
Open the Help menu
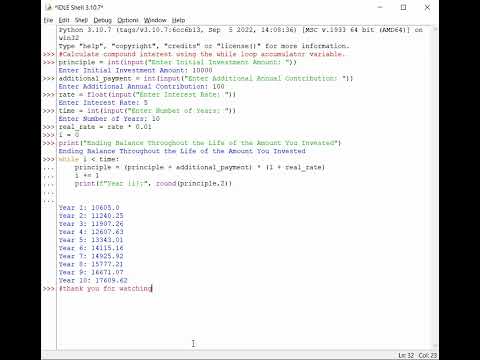[178, 20]
